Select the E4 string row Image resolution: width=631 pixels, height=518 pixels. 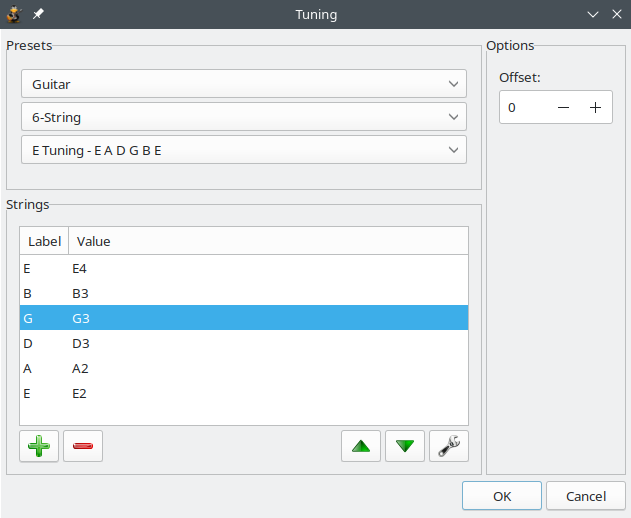243,269
